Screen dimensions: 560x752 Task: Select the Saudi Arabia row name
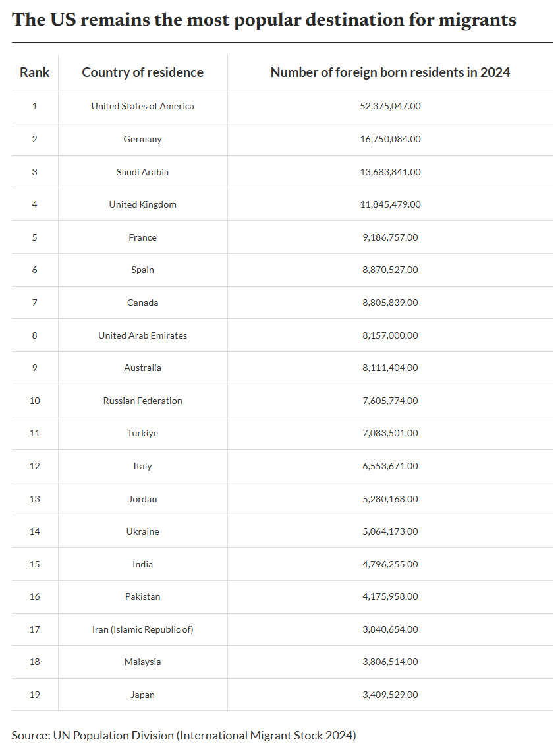tap(142, 172)
